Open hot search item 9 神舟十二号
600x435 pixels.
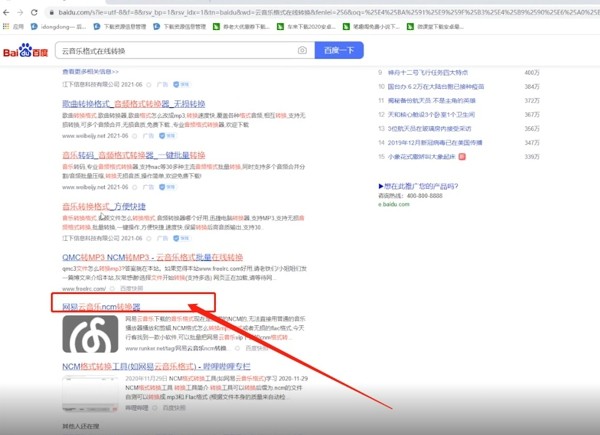pos(428,73)
